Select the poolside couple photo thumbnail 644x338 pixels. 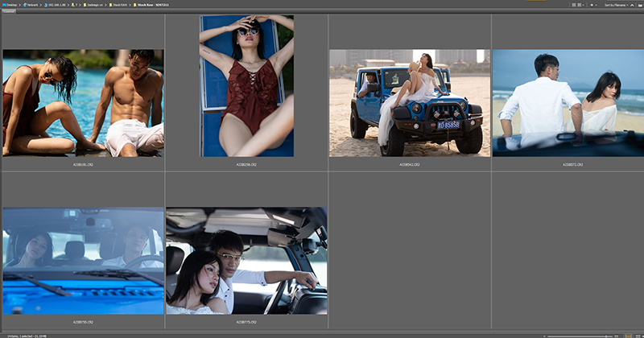click(83, 103)
